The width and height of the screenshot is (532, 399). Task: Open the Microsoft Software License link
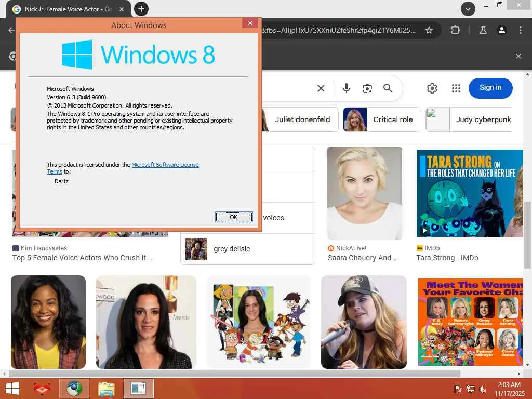[165, 165]
